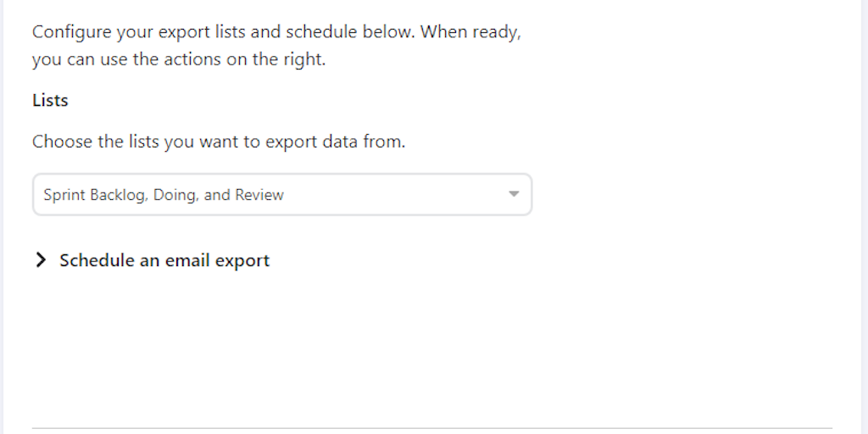Click 'When ready,' in the intro text

pyautogui.click(x=470, y=33)
